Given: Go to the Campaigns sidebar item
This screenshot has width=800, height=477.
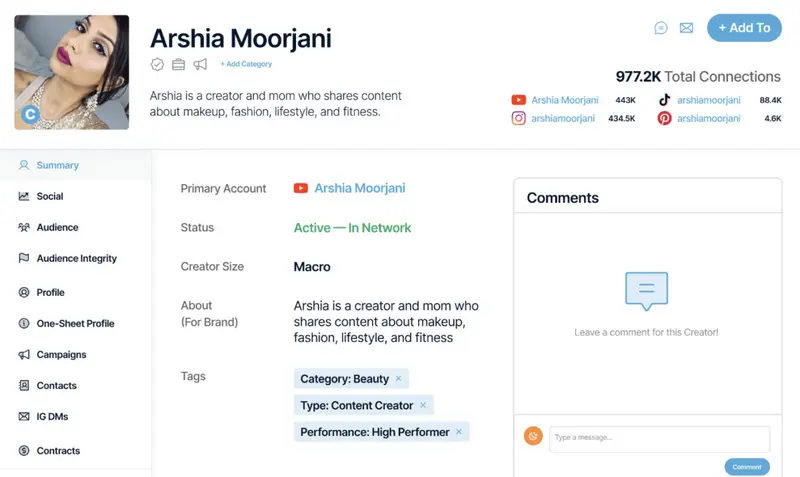Looking at the screenshot, I should pyautogui.click(x=61, y=354).
